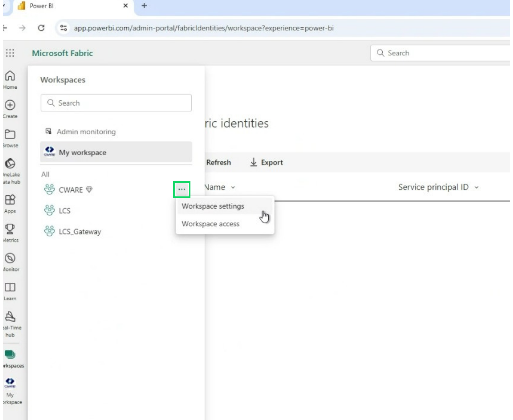Click the Refresh button

(218, 162)
